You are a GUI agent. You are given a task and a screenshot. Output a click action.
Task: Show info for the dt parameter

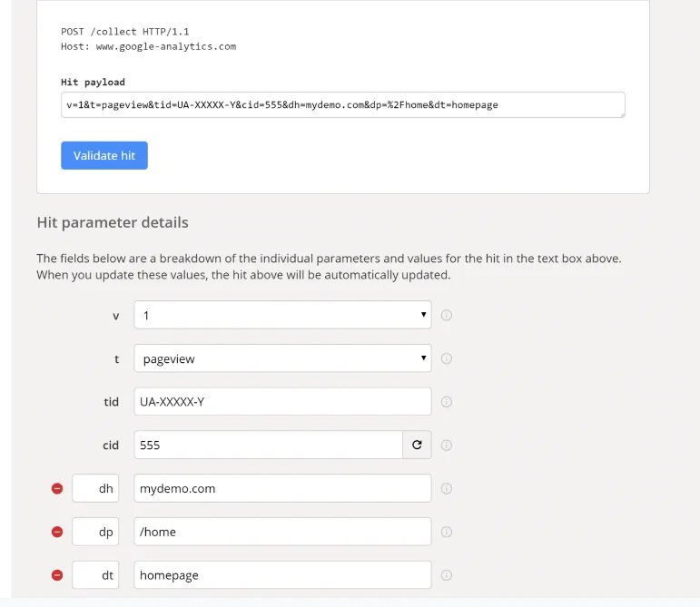click(x=447, y=575)
